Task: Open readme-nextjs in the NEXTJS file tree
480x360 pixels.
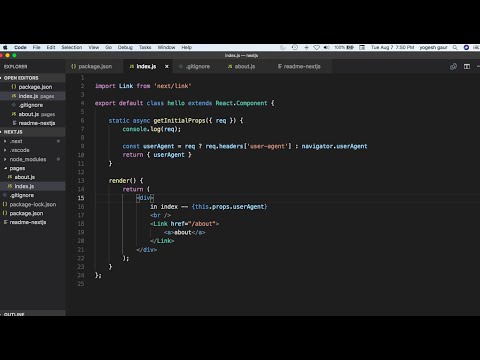Action: click(x=33, y=222)
